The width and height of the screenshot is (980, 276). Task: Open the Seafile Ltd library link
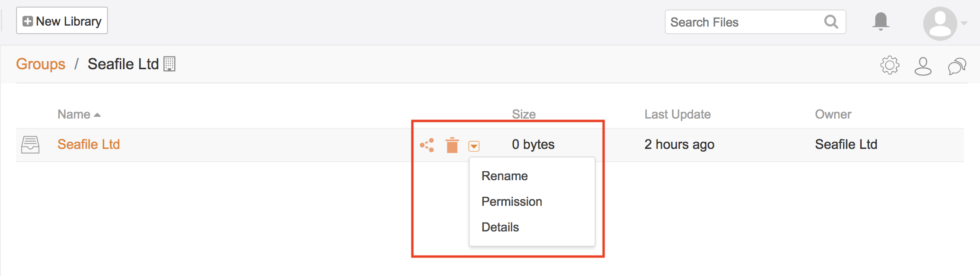click(89, 144)
